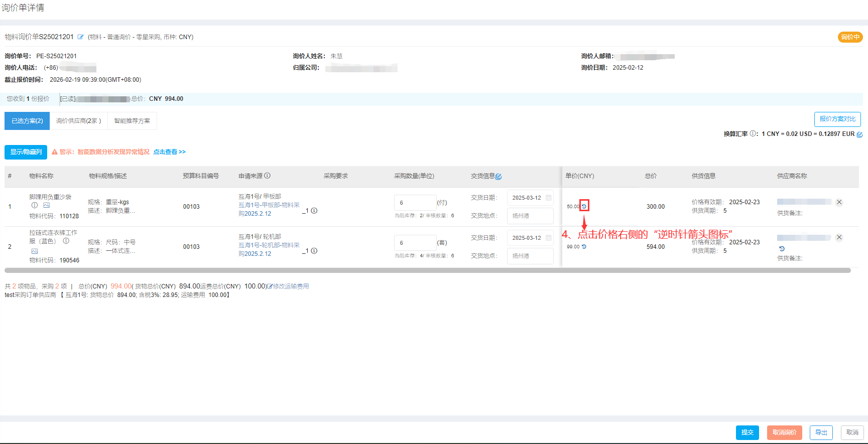Click history arrow icon under row 2 supplier
868x444 pixels.
(782, 249)
